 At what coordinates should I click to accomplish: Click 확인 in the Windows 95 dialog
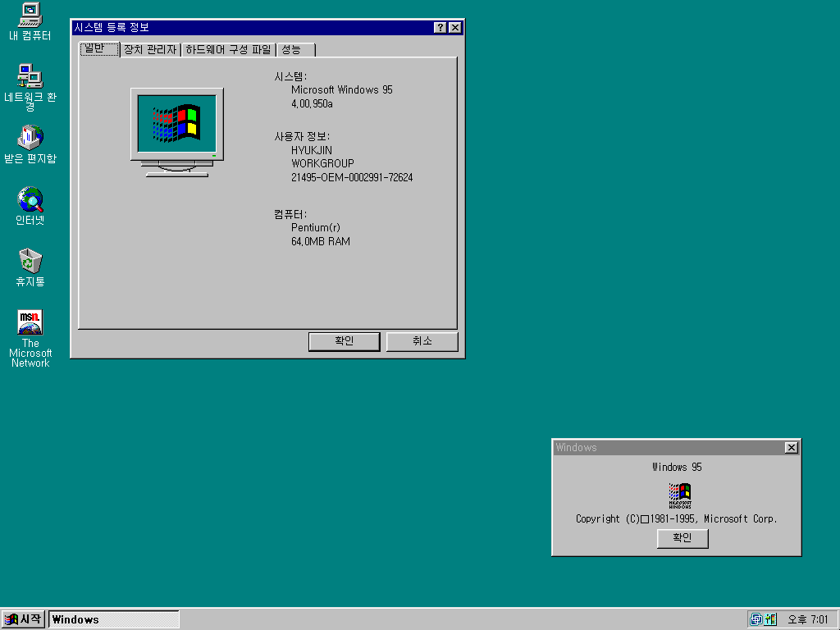[682, 538]
